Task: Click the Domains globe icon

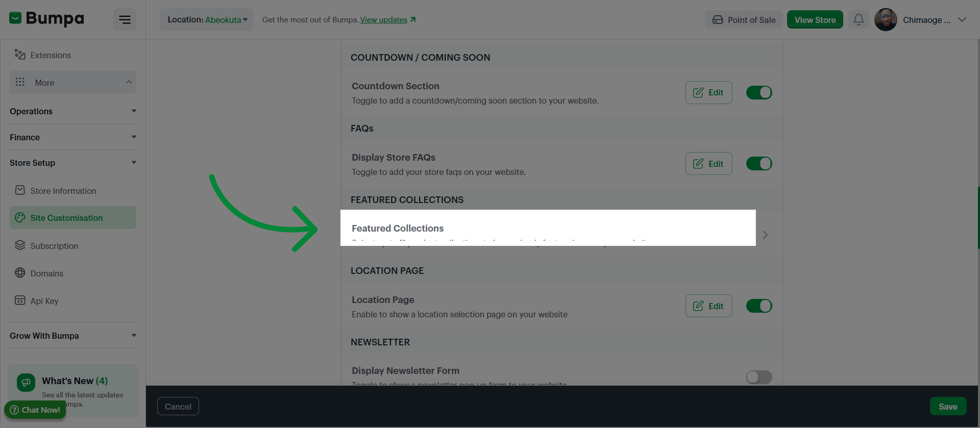Action: click(x=20, y=273)
